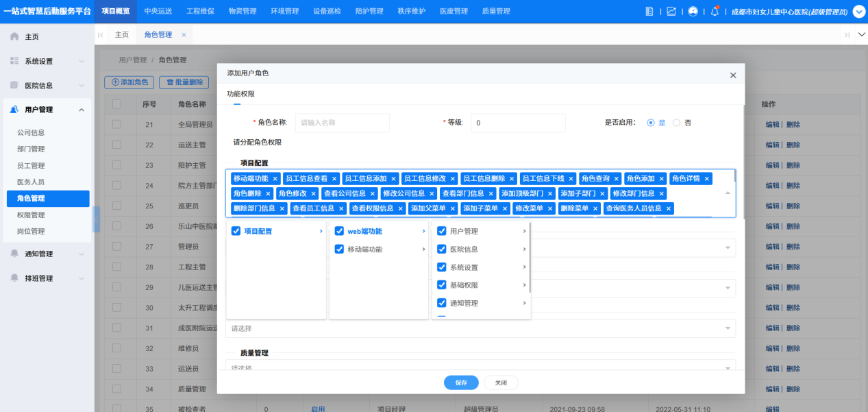Viewport: 868px width, 412px height.
Task: Remove the 角色添加 tag
Action: click(662, 179)
